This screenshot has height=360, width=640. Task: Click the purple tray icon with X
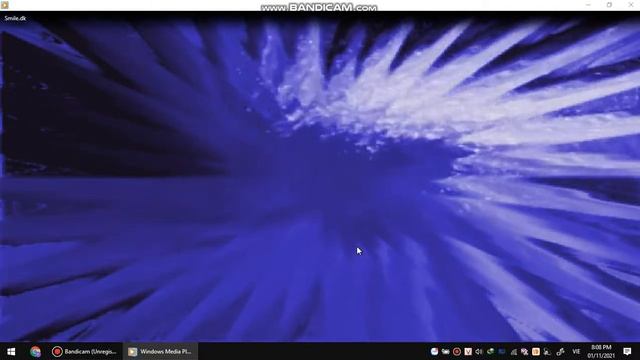pyautogui.click(x=524, y=351)
